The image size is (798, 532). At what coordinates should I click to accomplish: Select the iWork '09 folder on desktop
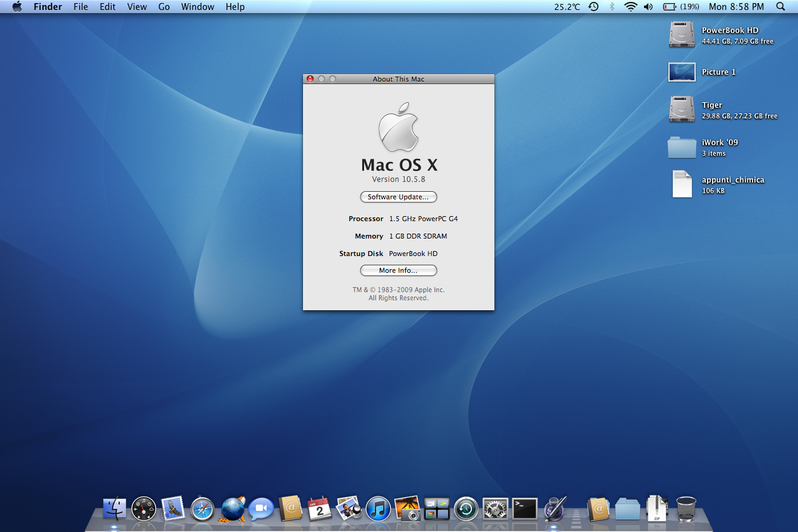(x=681, y=147)
